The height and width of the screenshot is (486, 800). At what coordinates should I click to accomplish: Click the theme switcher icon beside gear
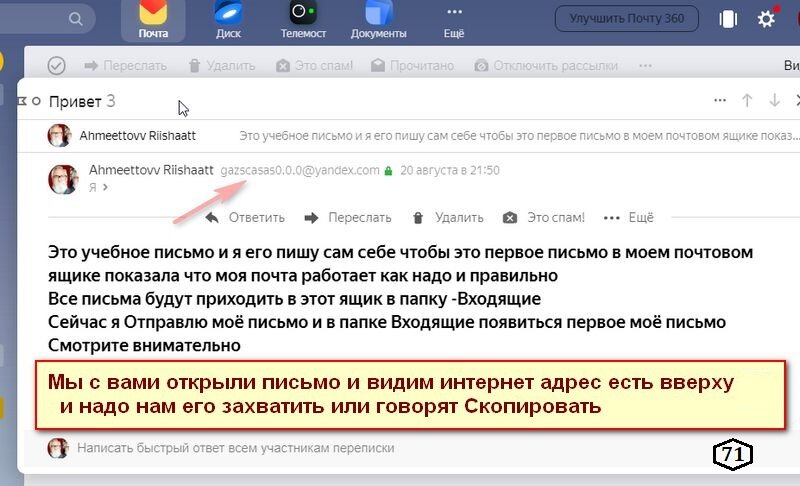tap(728, 19)
